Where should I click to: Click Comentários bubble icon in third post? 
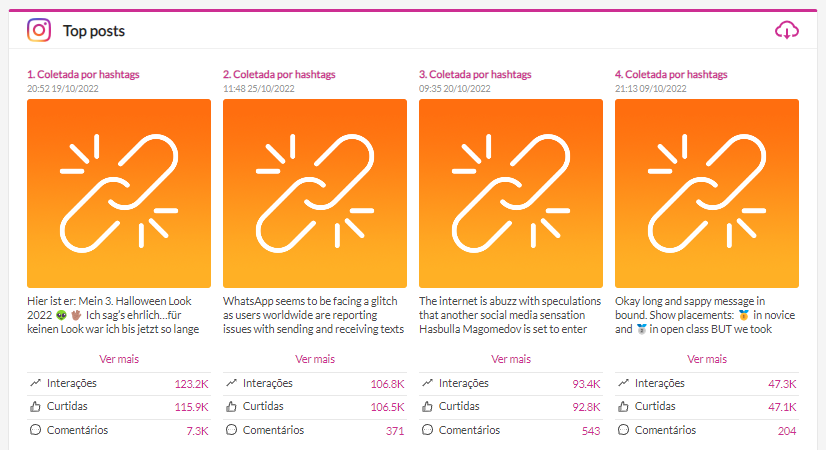[x=428, y=430]
